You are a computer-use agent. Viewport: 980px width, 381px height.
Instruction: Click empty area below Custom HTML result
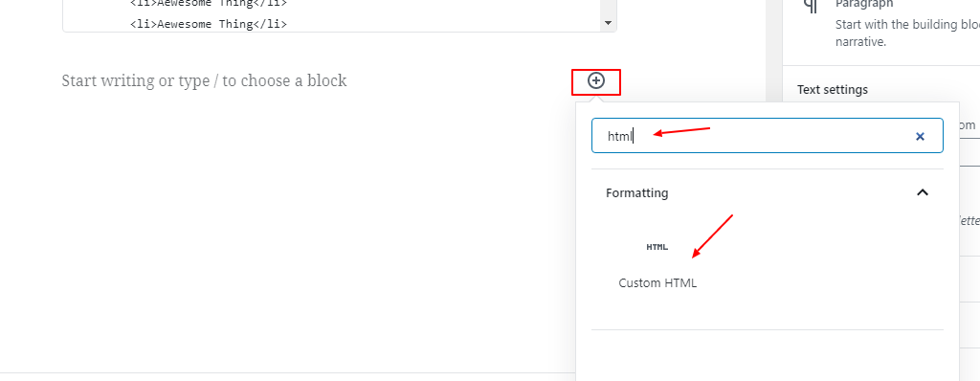[767, 355]
